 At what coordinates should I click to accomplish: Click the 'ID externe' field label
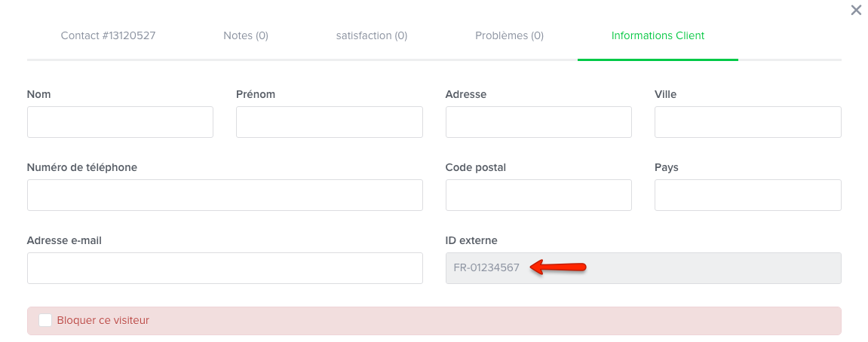(x=471, y=241)
